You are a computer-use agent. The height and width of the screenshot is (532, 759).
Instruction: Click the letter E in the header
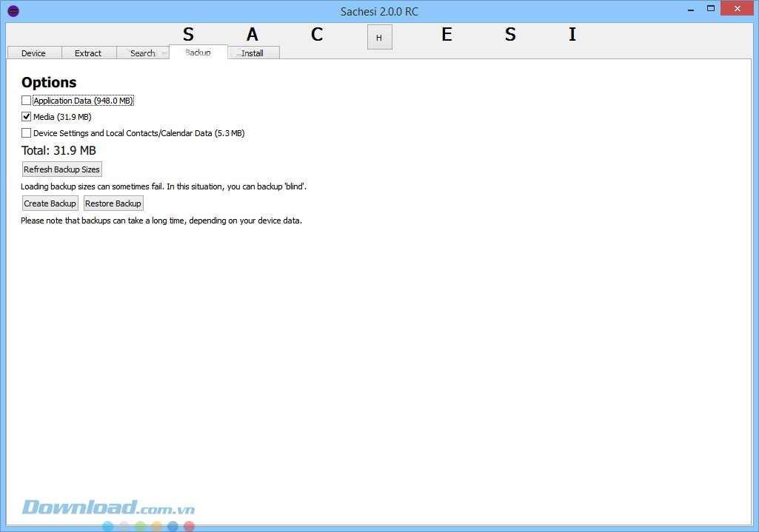pyautogui.click(x=447, y=35)
